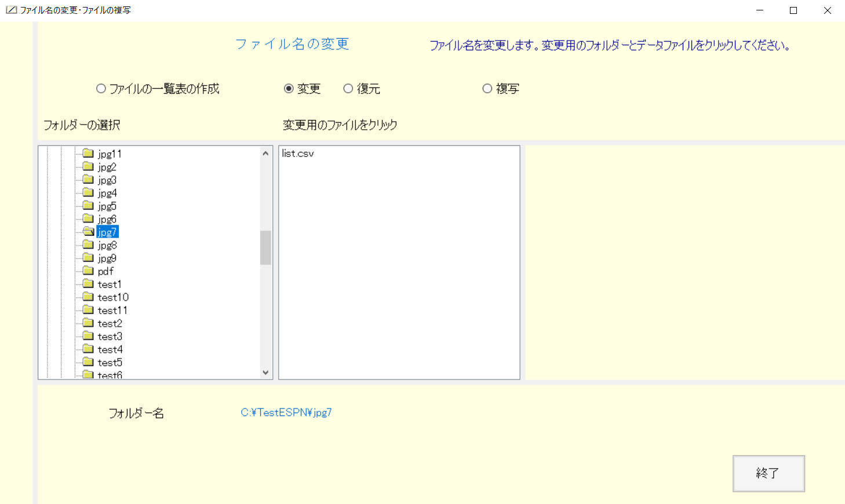Click the folder icon beside test3
Screen dimensions: 845x504
pyautogui.click(x=88, y=336)
